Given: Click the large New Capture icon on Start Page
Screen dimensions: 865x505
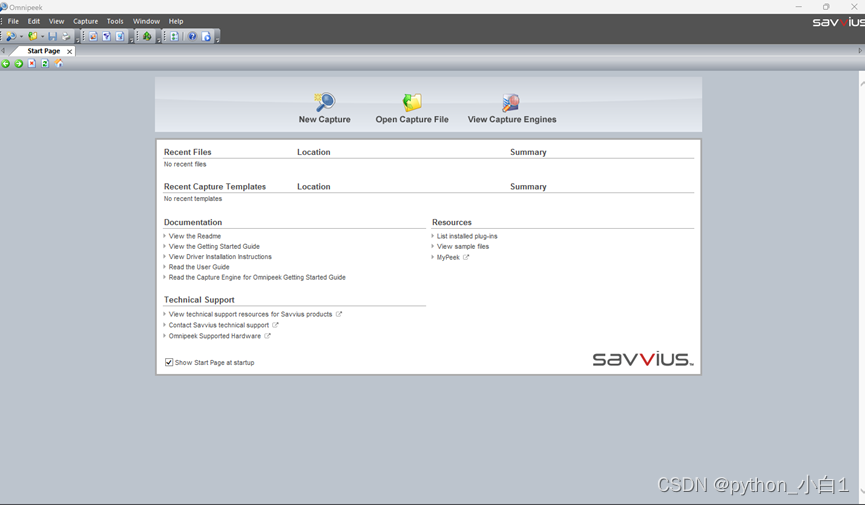Looking at the screenshot, I should click(x=324, y=102).
